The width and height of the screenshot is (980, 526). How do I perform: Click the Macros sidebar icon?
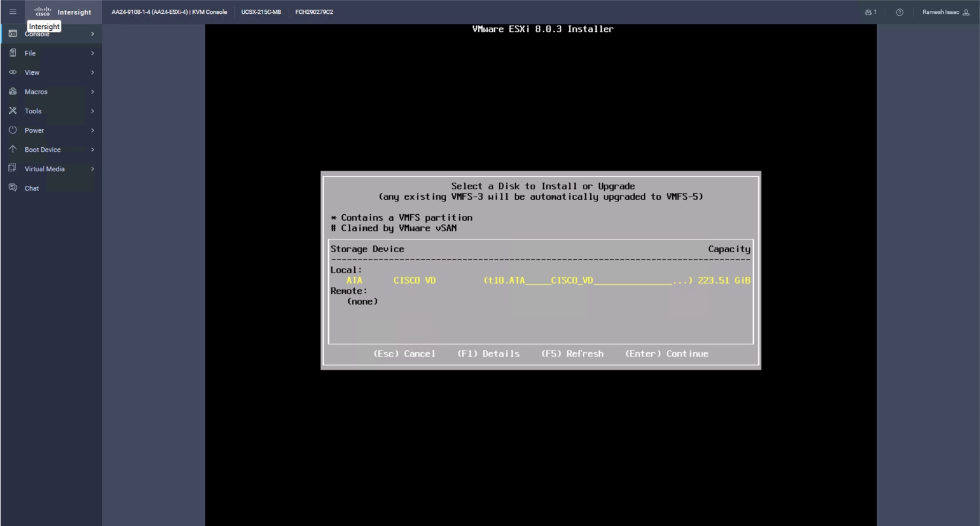[13, 92]
